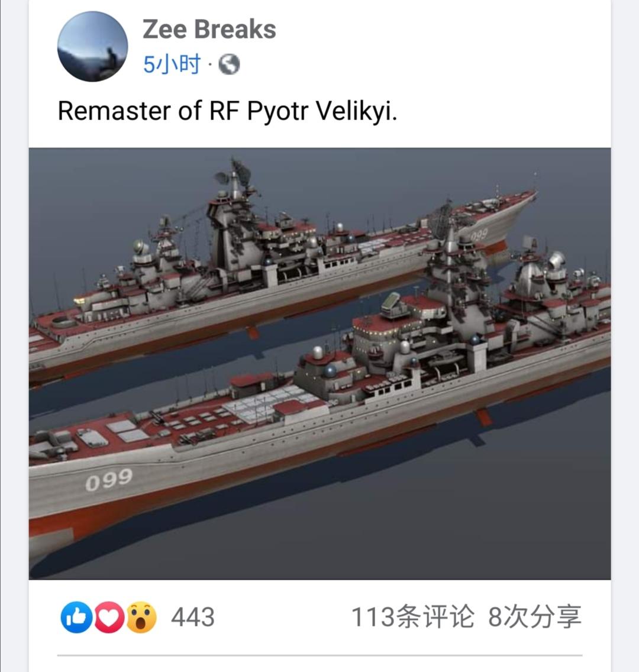Click the gray divider line below reactions
Viewport: 639px width, 672px height.
319,655
